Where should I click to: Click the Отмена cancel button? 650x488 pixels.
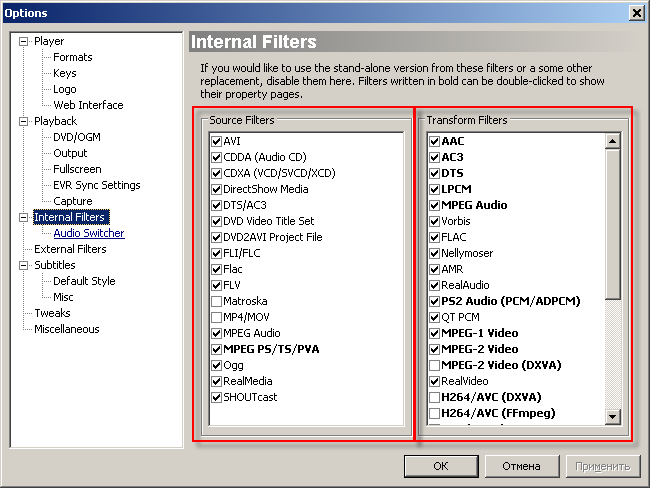click(x=521, y=466)
